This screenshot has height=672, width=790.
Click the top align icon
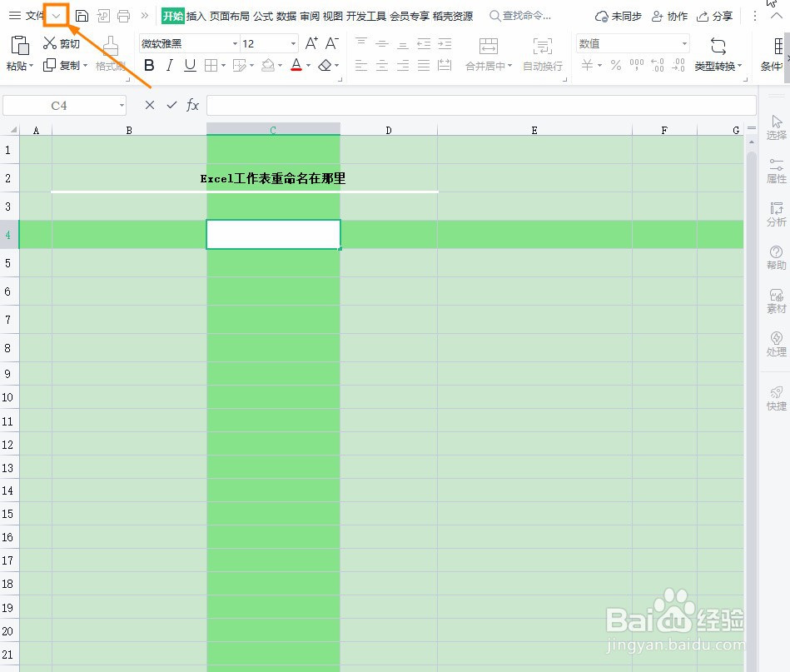click(361, 42)
